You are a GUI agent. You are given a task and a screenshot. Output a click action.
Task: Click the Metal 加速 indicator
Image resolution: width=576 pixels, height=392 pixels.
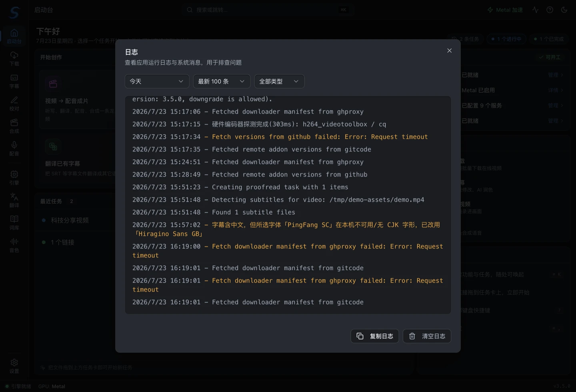click(x=505, y=10)
